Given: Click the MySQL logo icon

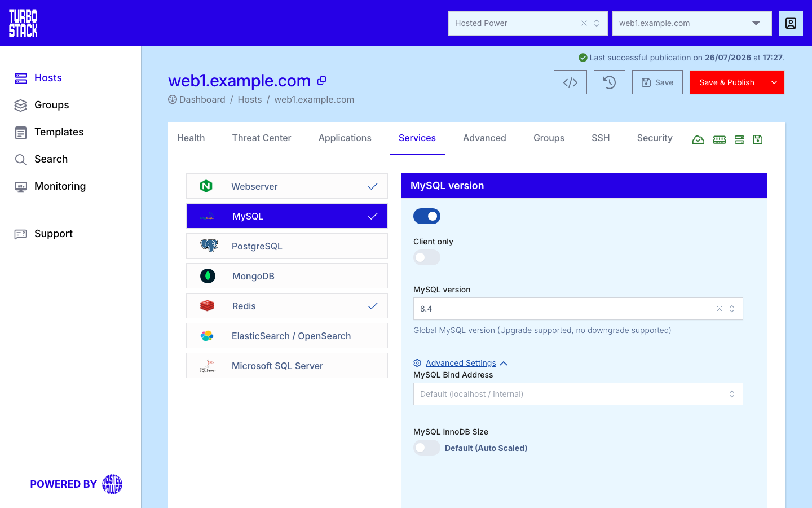Looking at the screenshot, I should click(207, 217).
